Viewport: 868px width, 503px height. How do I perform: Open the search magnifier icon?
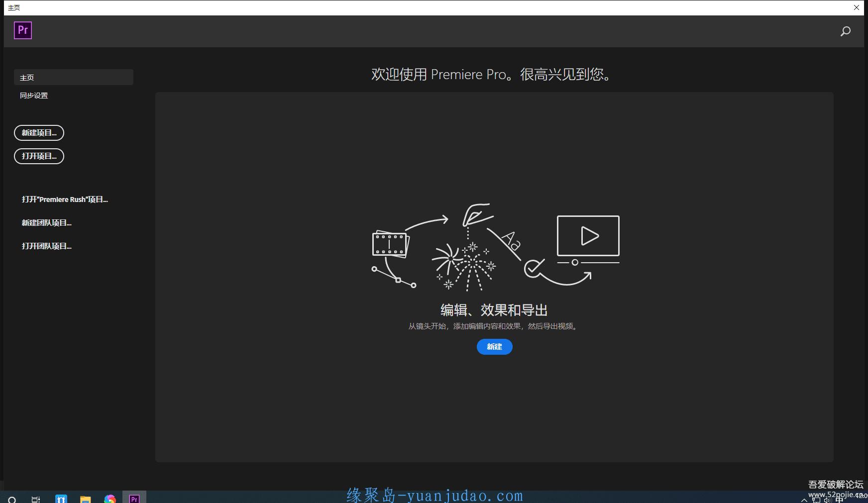pos(846,31)
